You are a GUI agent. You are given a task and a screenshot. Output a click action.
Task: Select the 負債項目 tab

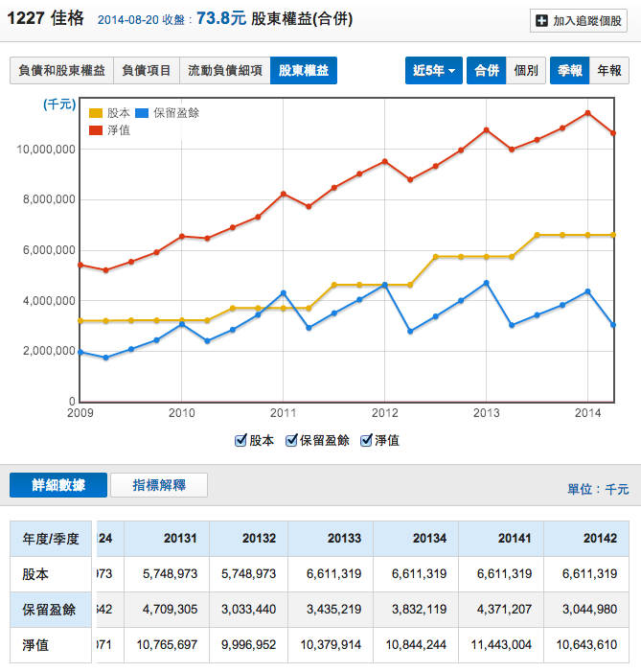click(x=146, y=71)
